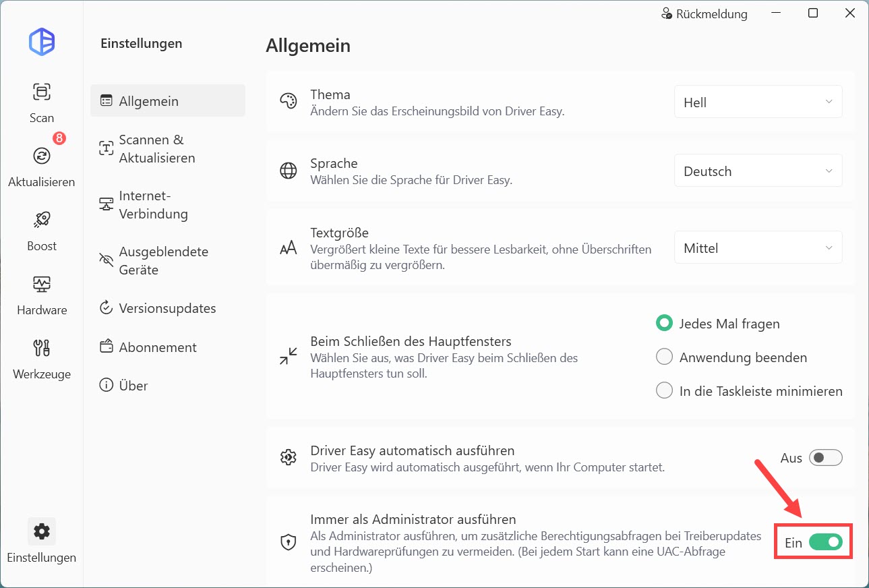Click the autostart gear icon

pos(289,457)
